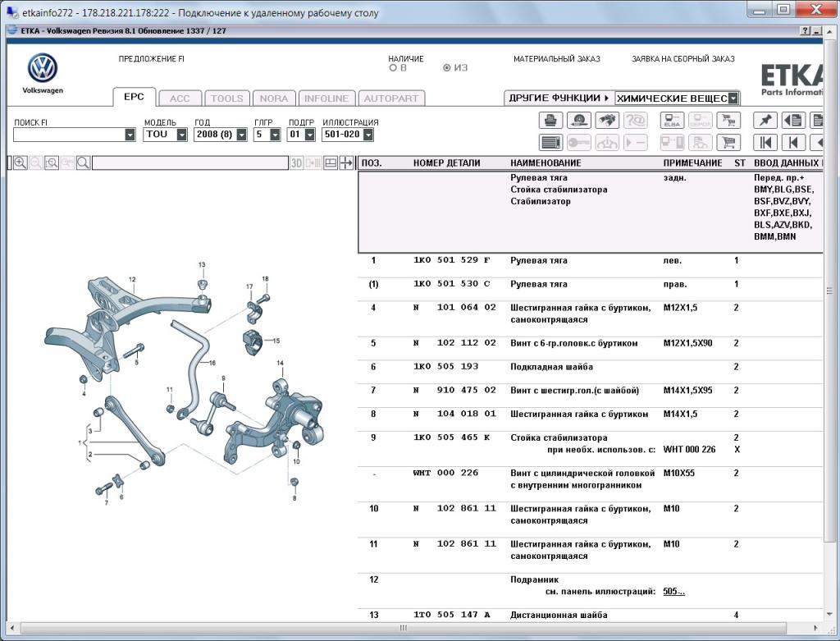
Task: Click the НОМЕР ДЕТАЛИ column header
Action: [447, 163]
